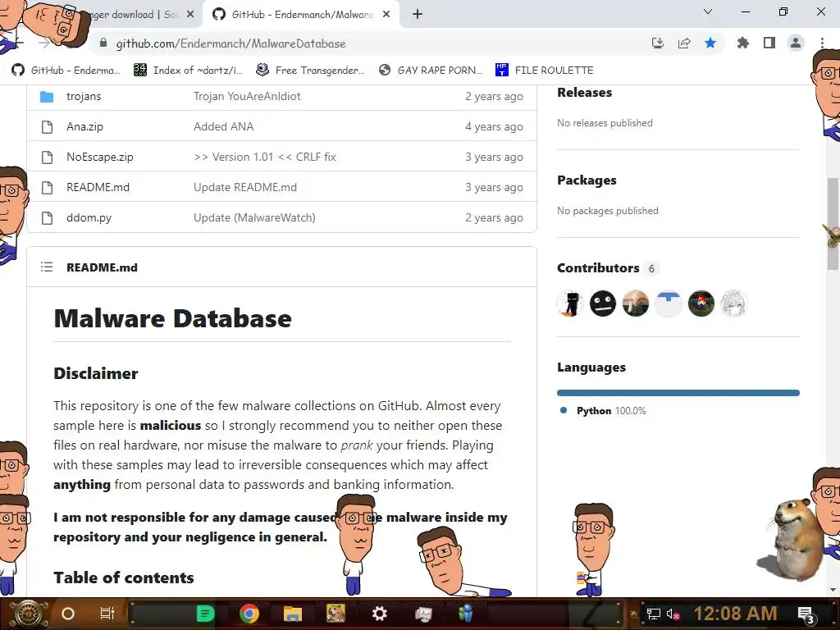Open the fourth contributor's white-and-blue avatar

668,304
